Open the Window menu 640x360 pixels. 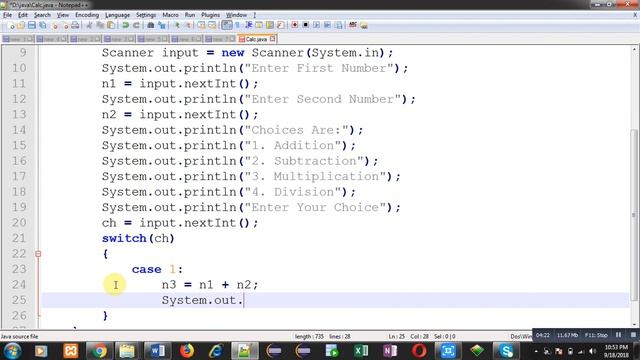point(236,15)
